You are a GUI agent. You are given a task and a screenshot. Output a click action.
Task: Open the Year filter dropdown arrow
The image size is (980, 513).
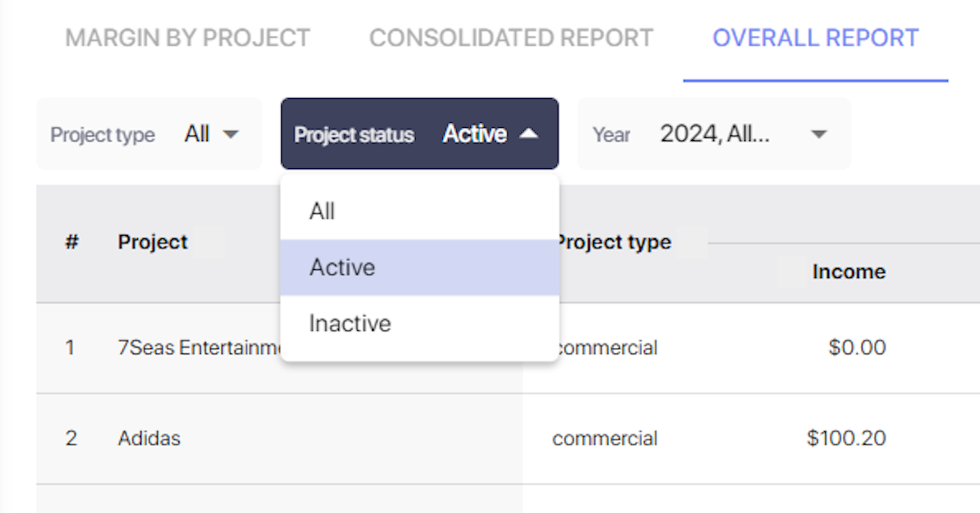click(819, 134)
